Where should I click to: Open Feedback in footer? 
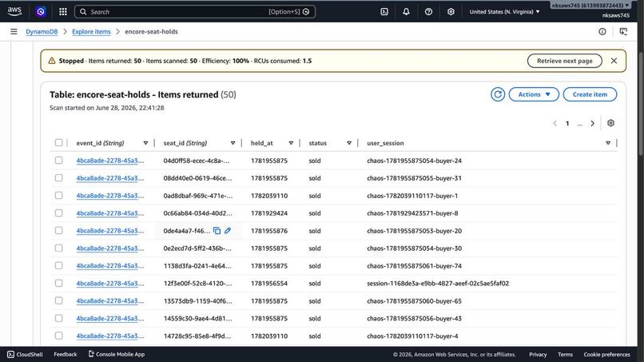tap(66, 354)
